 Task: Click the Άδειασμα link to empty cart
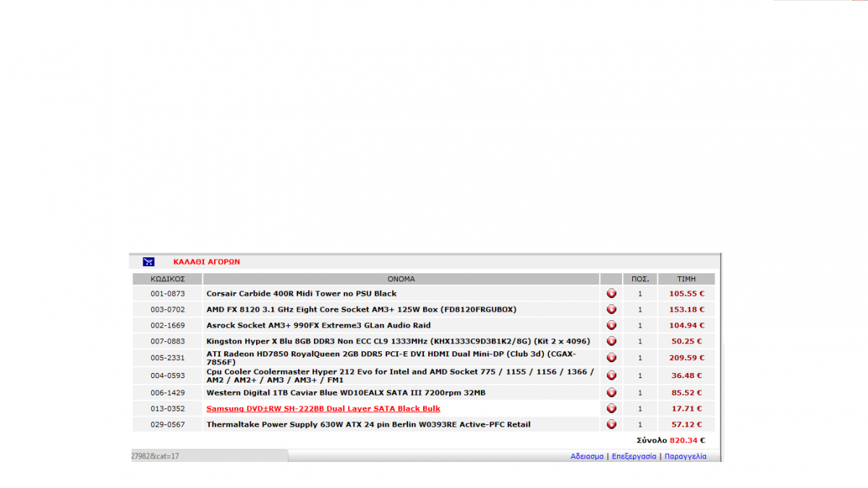(587, 456)
